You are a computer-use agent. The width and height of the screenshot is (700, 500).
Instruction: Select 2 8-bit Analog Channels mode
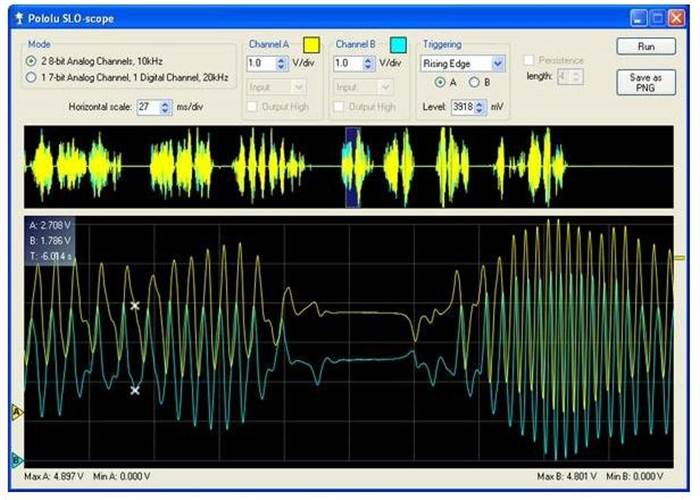click(35, 61)
